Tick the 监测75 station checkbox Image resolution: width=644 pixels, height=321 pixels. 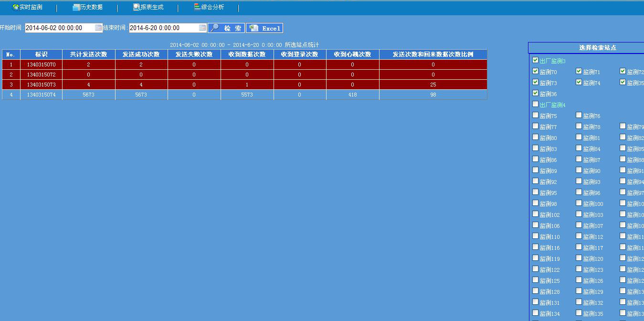pos(535,115)
